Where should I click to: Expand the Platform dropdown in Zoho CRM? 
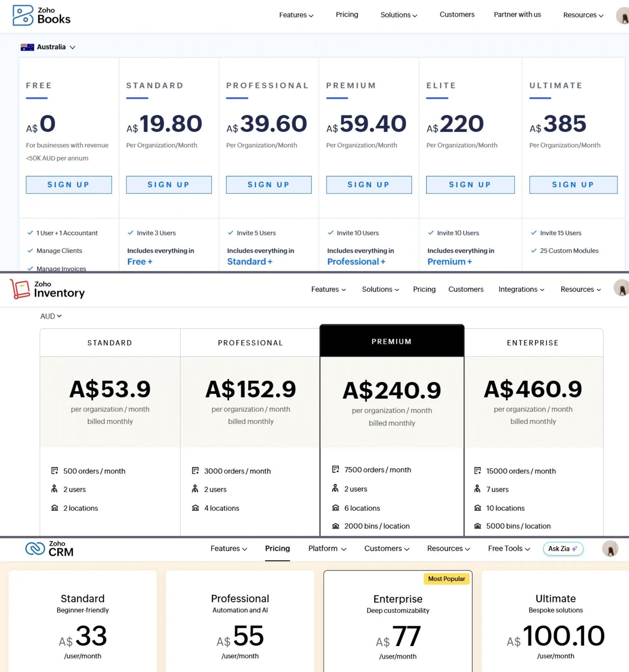tap(326, 549)
